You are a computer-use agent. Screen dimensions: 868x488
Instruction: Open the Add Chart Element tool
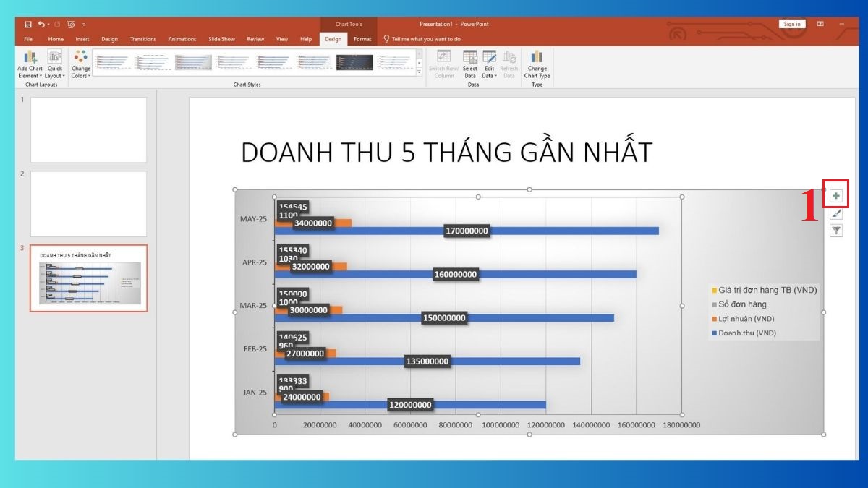point(29,64)
